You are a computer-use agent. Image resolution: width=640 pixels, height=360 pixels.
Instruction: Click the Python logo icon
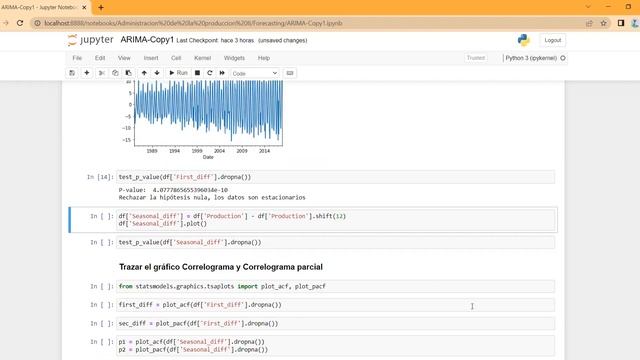(x=524, y=40)
